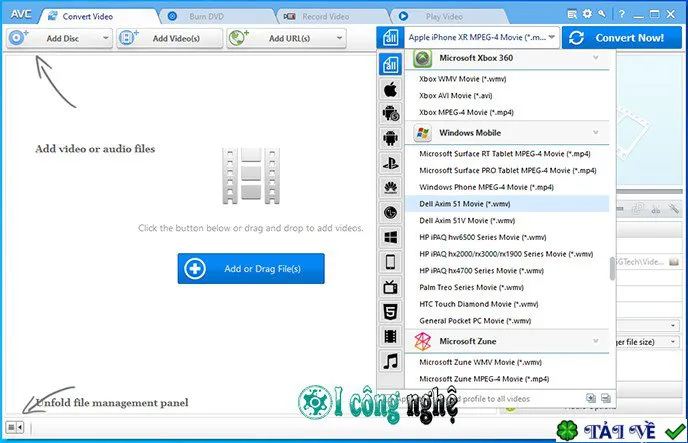Screen dimensions: 688x443
Task: Select HP iPAQ hw6500 Series Movie
Action: point(507,237)
